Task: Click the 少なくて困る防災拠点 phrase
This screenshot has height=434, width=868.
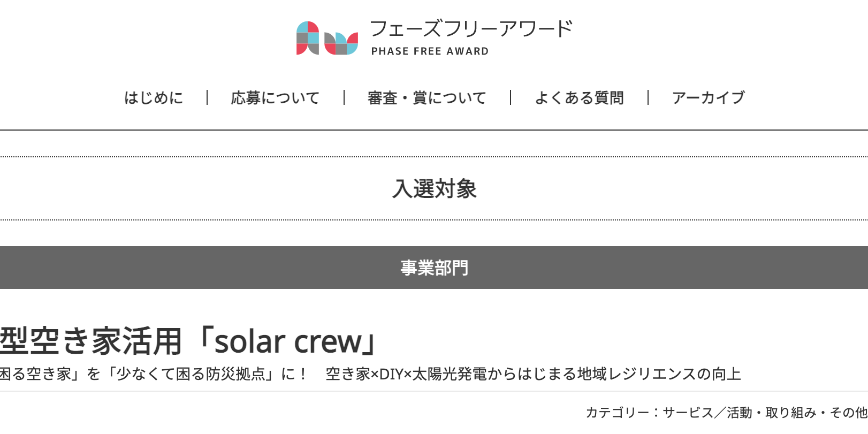Action: (x=192, y=374)
